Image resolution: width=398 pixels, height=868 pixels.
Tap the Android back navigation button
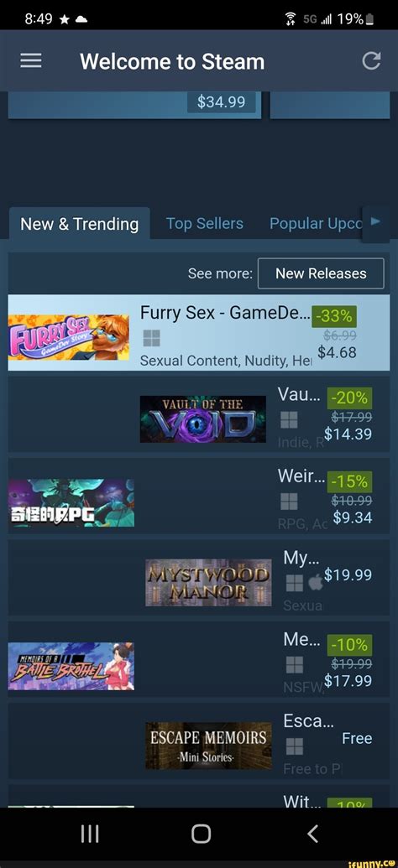[x=313, y=834]
